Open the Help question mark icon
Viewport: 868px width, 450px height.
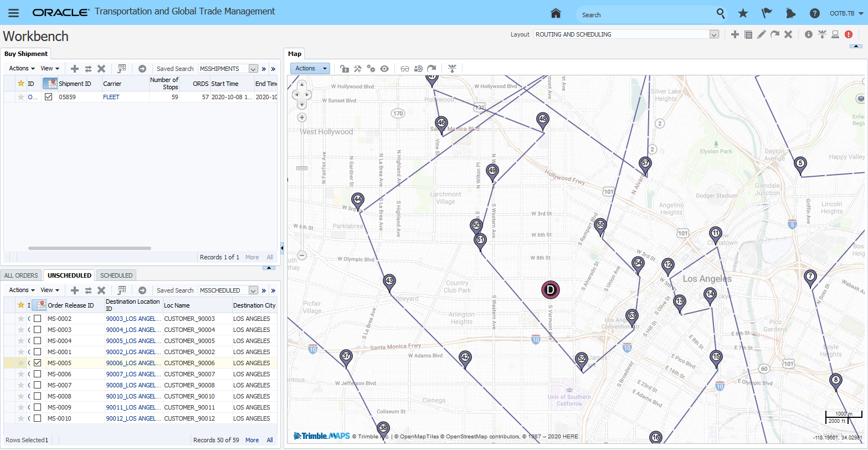click(814, 13)
